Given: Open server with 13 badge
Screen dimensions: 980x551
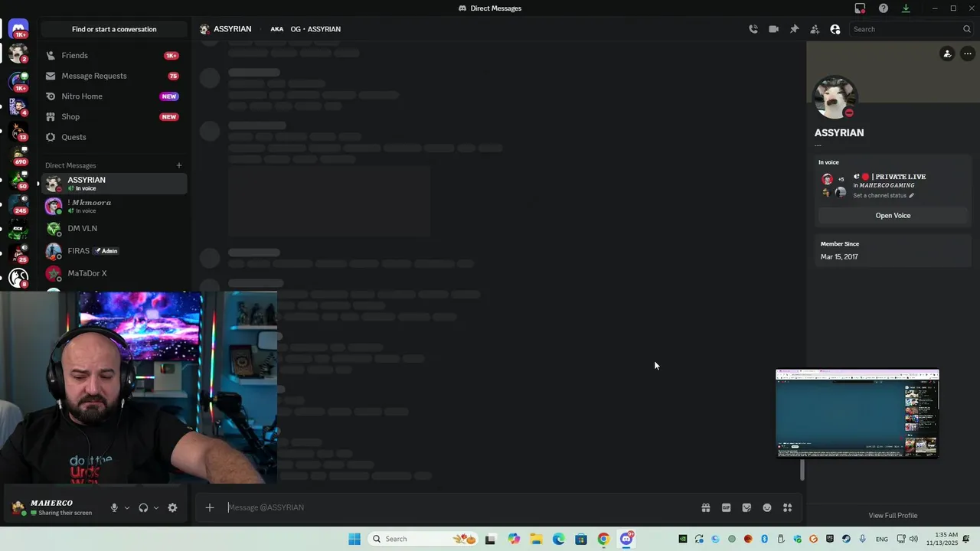Looking at the screenshot, I should 18,131.
